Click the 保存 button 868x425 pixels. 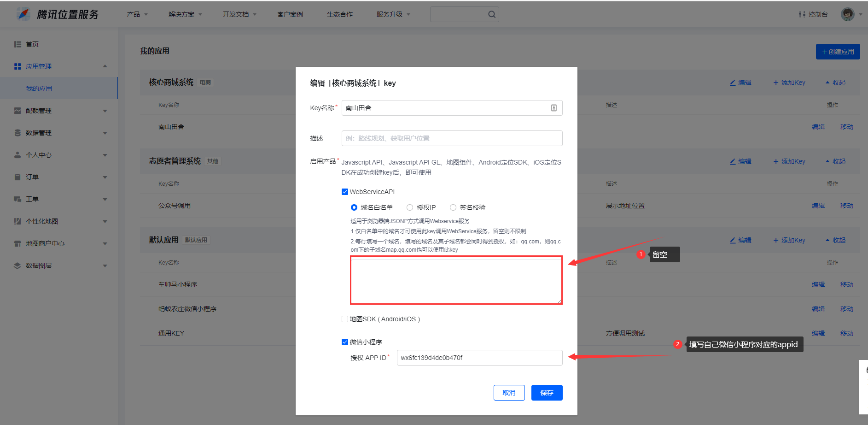click(547, 393)
